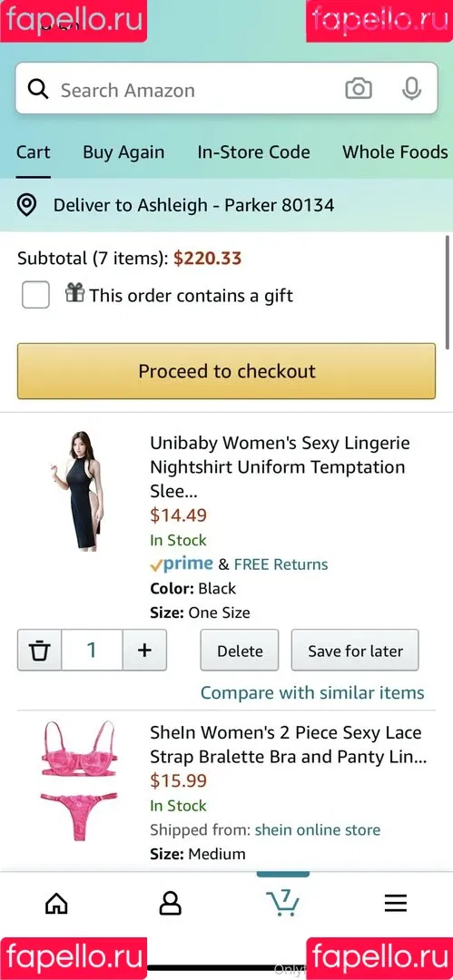The image size is (453, 980).
Task: Click Save for later button
Action: [355, 651]
